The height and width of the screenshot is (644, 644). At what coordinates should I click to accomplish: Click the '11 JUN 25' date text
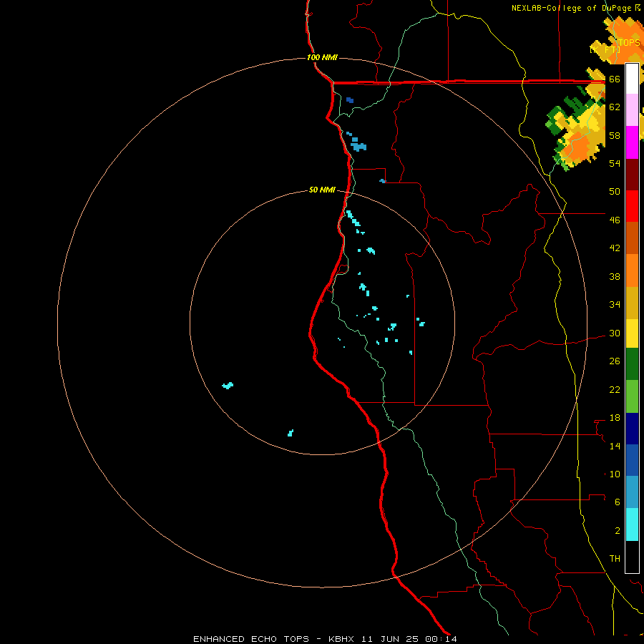click(390, 639)
